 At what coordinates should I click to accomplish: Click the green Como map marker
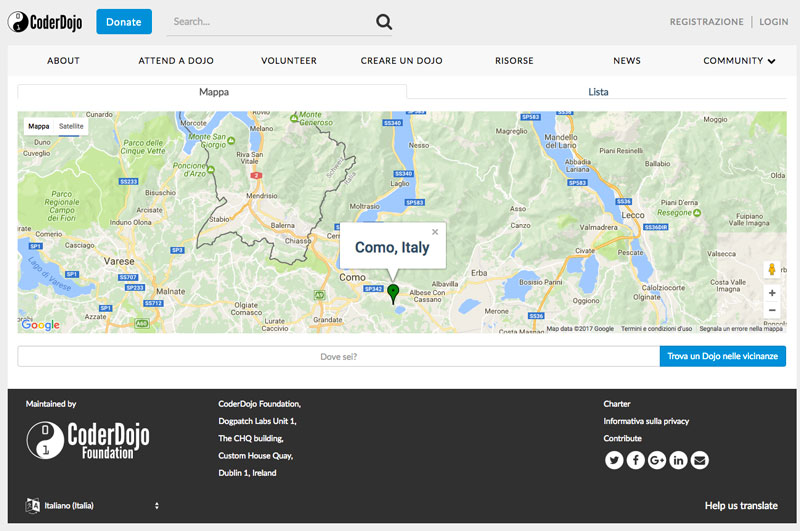(x=393, y=294)
